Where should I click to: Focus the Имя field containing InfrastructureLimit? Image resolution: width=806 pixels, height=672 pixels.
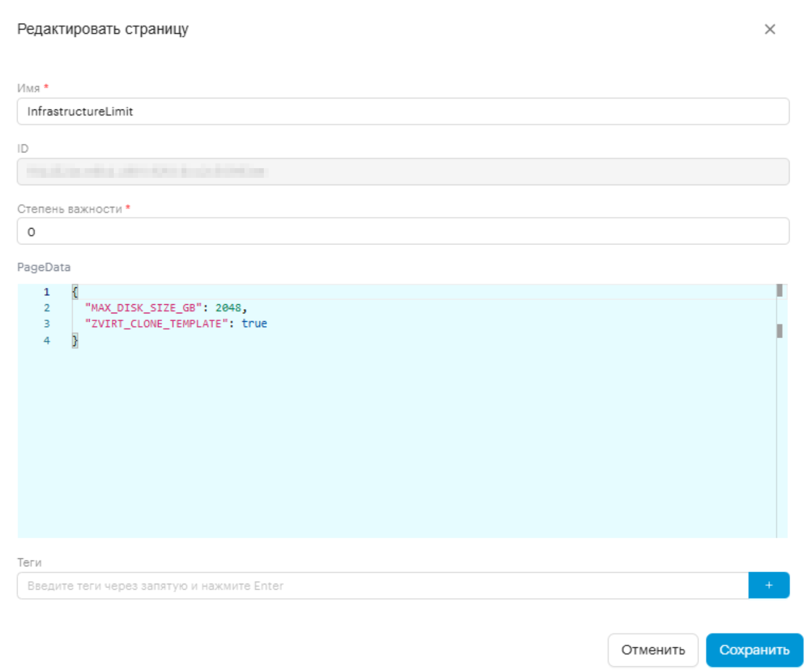point(403,111)
